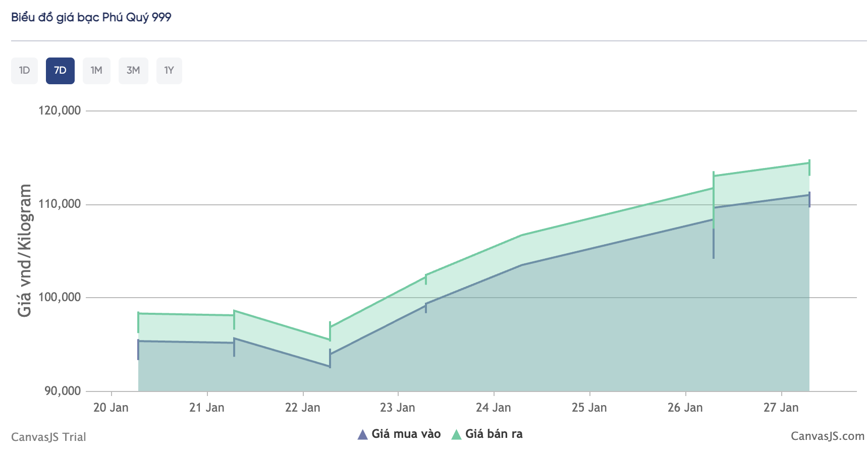Viewport: 868px width, 452px height.
Task: Show the 1M price history
Action: pyautogui.click(x=96, y=71)
